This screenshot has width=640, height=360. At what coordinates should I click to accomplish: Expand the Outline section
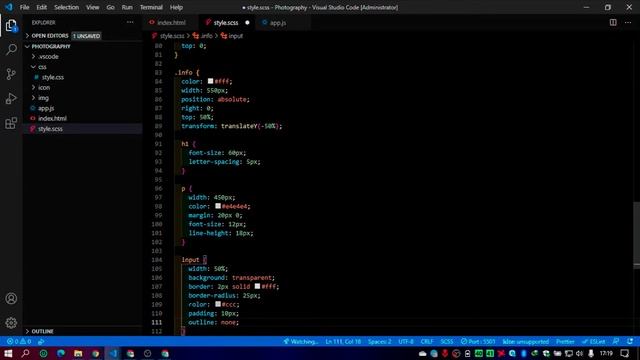(42, 331)
